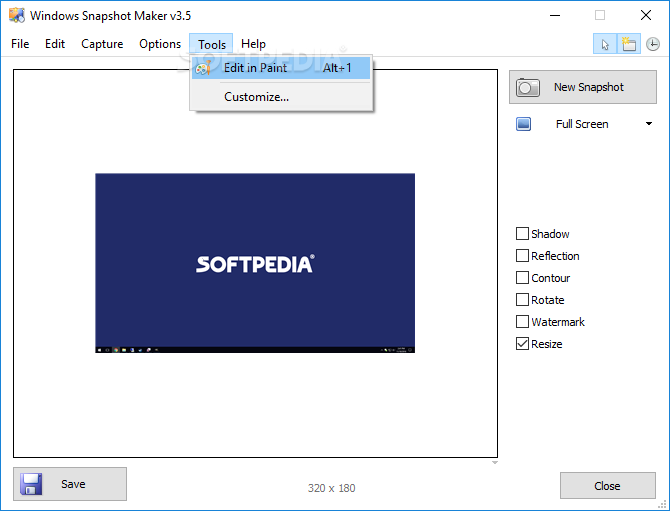Close the open Tools menu
The height and width of the screenshot is (511, 670).
pyautogui.click(x=212, y=44)
